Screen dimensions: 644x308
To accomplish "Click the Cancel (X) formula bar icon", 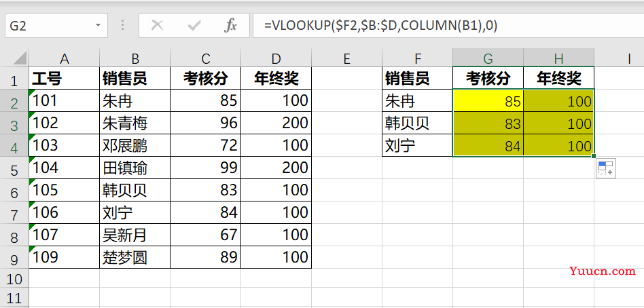I will (x=157, y=26).
